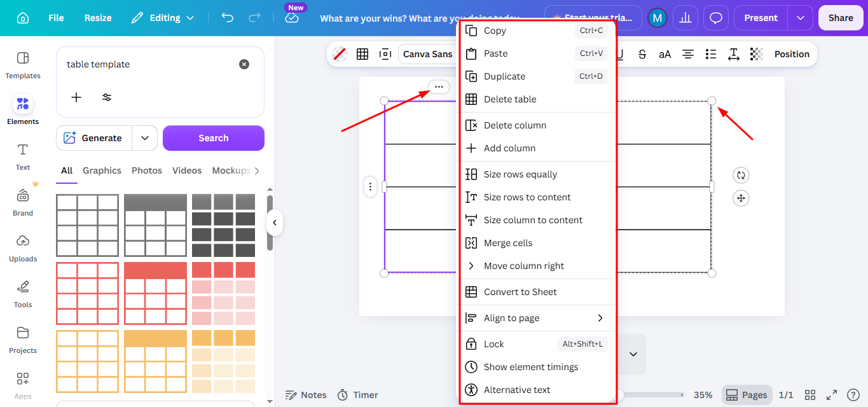Open the Brand sidebar panel

tap(23, 202)
